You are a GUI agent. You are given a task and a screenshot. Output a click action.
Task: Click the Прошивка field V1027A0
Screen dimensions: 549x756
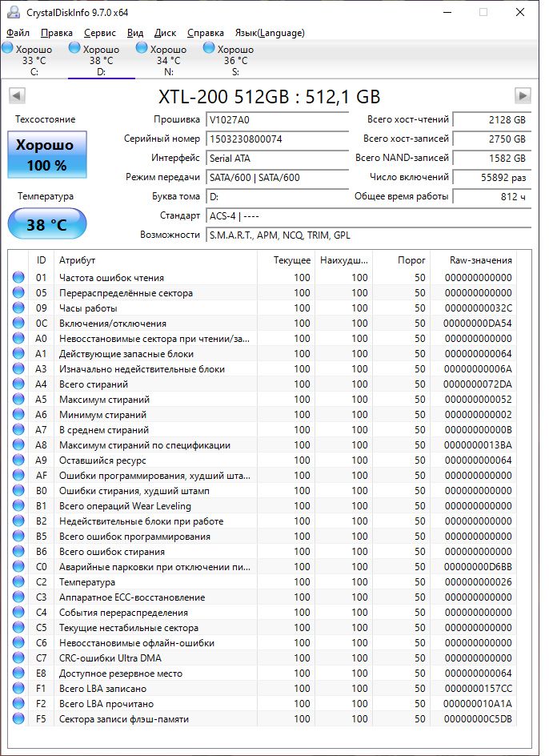(x=277, y=119)
